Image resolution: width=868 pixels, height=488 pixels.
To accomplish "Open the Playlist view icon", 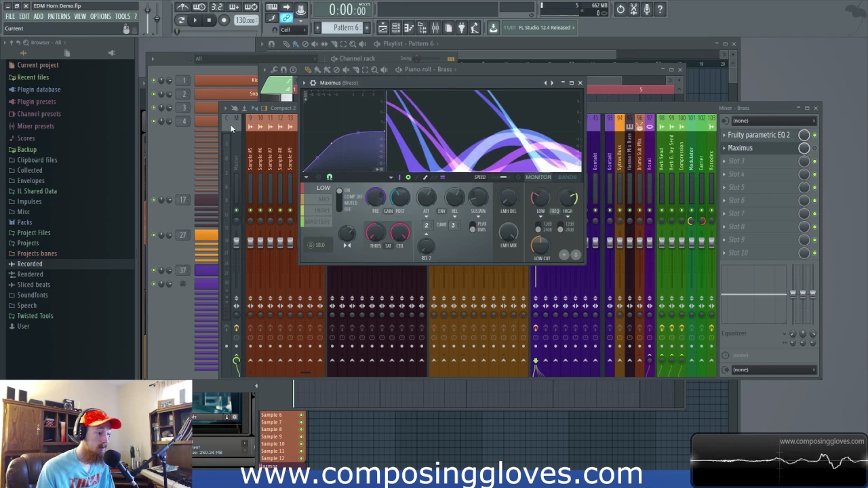I will coord(382,28).
